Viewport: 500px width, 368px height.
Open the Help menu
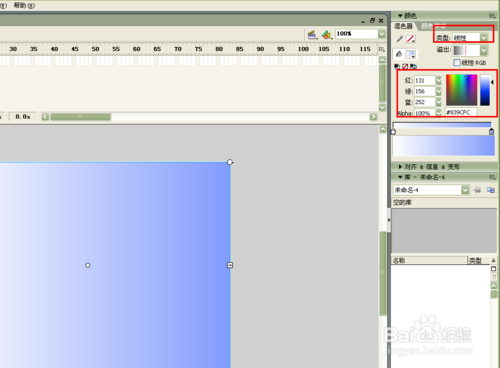click(24, 5)
